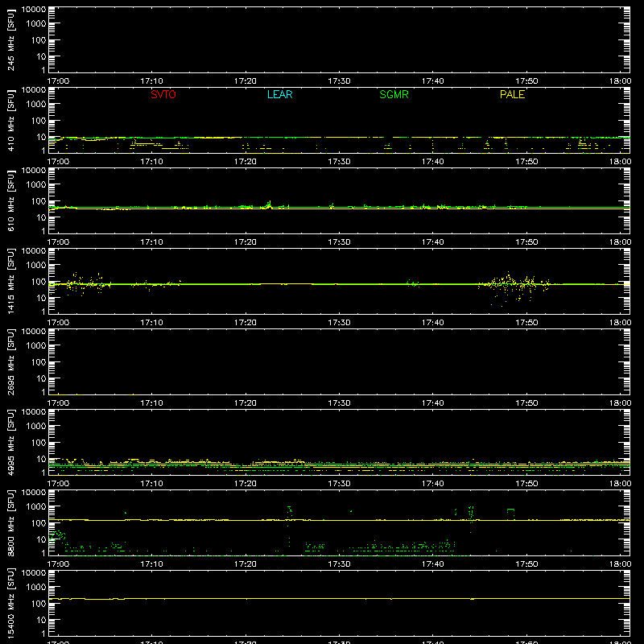Select the 15400 MHz [SFU] axis title
The image size is (644, 644).
[x=10, y=603]
